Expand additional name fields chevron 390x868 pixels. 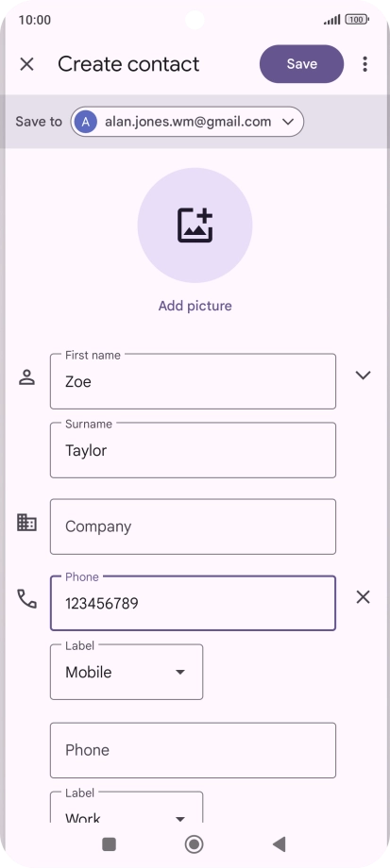click(363, 376)
